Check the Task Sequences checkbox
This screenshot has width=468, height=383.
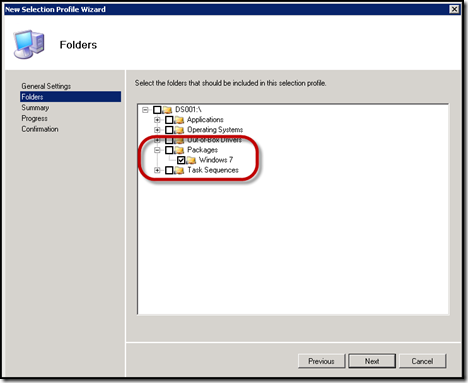pos(169,170)
